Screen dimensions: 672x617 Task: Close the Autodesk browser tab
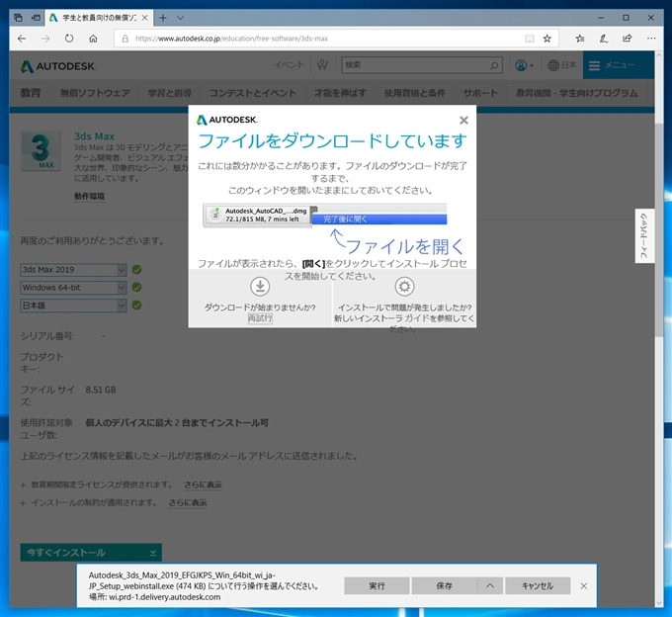tap(145, 18)
